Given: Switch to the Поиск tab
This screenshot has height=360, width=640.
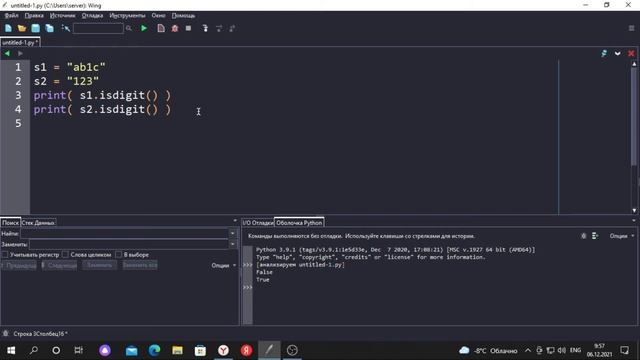Looking at the screenshot, I should click(x=10, y=223).
